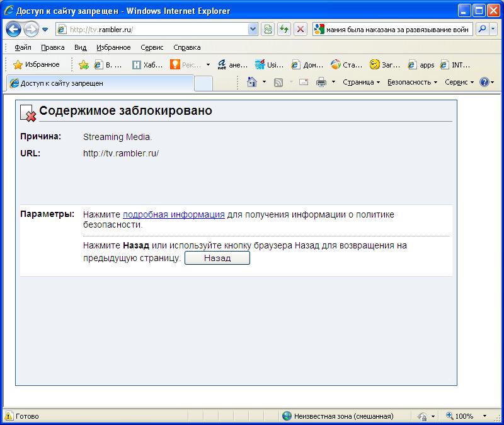Open the Безопасность dropdown menu
This screenshot has width=504, height=425.
pyautogui.click(x=412, y=82)
